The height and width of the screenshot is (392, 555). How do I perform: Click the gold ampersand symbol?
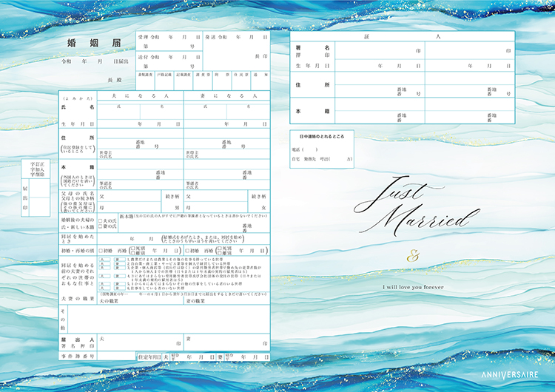pyautogui.click(x=413, y=255)
